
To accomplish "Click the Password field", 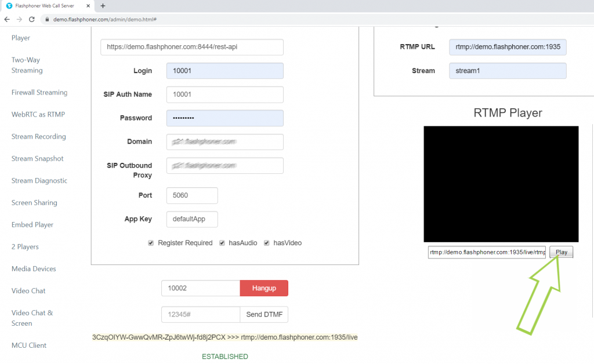I will click(225, 118).
